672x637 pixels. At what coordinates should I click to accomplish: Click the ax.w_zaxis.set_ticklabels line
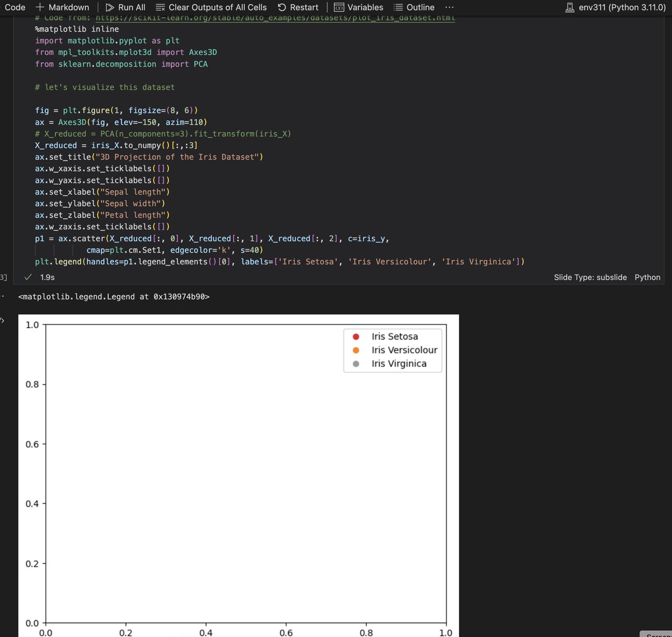click(102, 227)
